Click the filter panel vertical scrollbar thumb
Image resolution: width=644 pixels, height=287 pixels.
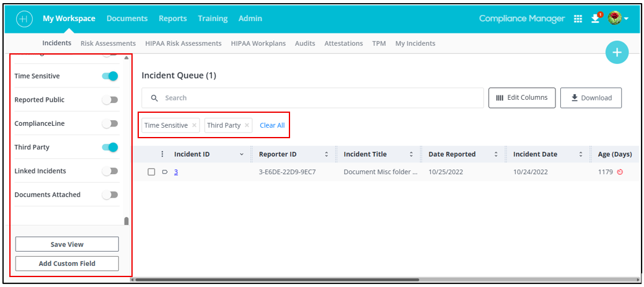pyautogui.click(x=126, y=221)
